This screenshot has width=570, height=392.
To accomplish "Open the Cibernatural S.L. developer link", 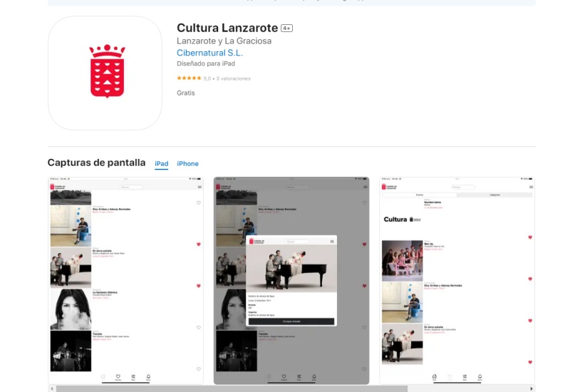I will click(209, 53).
